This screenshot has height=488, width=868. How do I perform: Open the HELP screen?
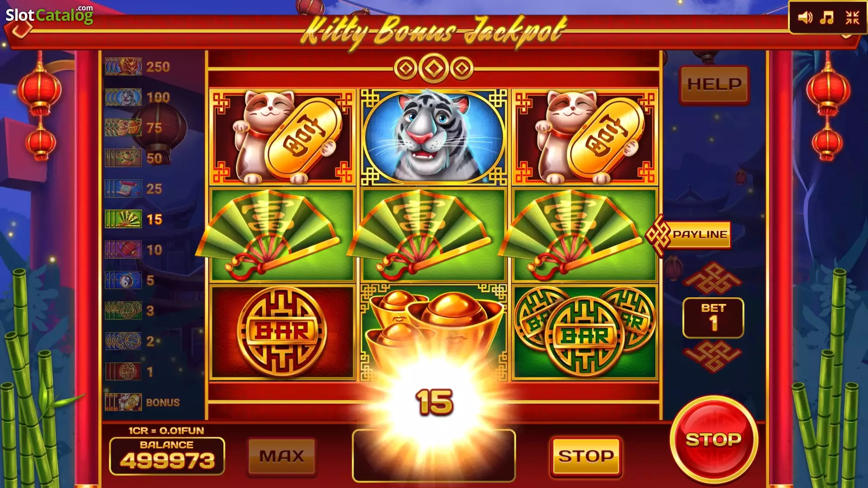click(714, 84)
